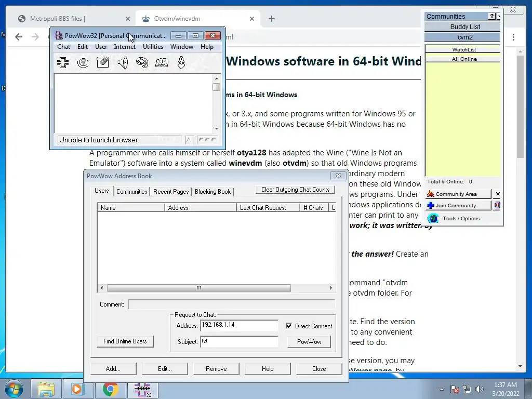This screenshot has width=532, height=399.
Task: Open File Explorer from taskbar
Action: coord(46,389)
